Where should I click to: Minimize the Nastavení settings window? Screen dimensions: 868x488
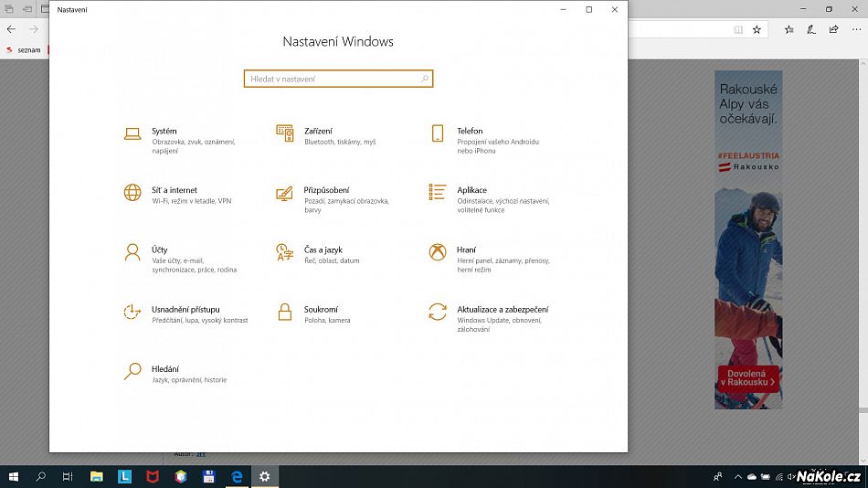click(563, 9)
